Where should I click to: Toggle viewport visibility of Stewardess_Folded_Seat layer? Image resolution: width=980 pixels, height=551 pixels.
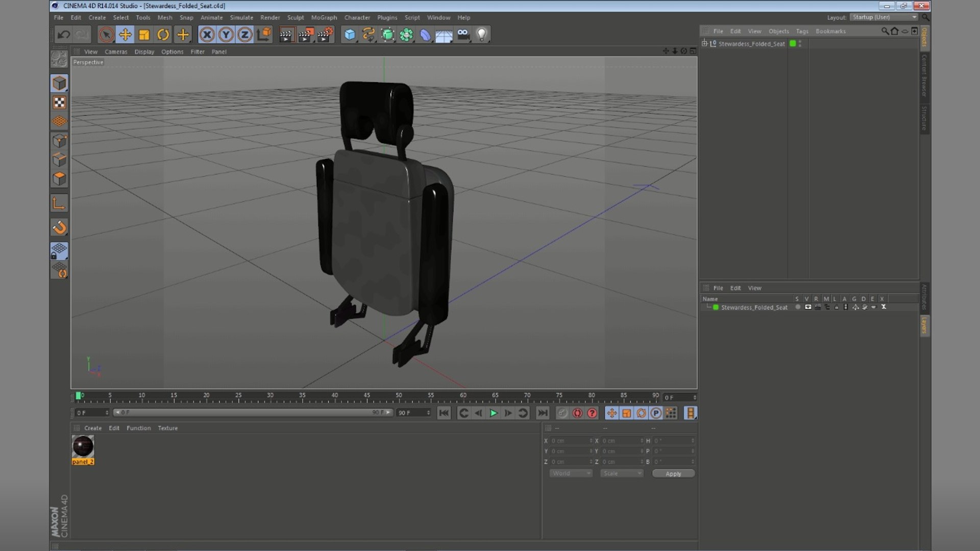[807, 307]
